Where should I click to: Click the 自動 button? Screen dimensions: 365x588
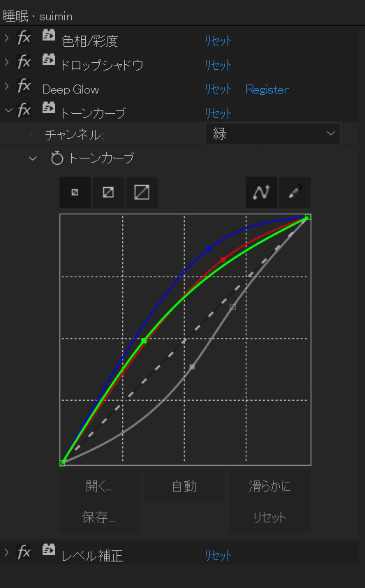[184, 486]
